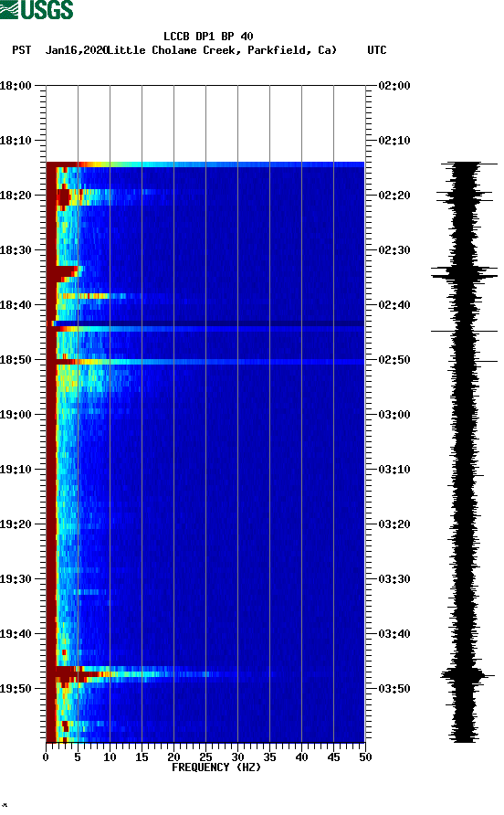Click the 50 Hz axis tick label
Screen dimensions: 504x815
click(x=365, y=757)
